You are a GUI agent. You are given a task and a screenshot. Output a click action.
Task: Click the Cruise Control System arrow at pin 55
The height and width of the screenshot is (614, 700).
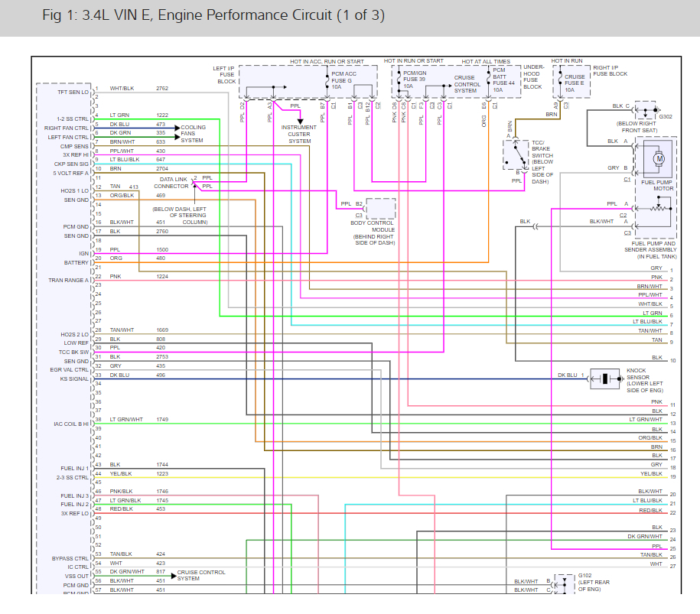[x=174, y=576]
